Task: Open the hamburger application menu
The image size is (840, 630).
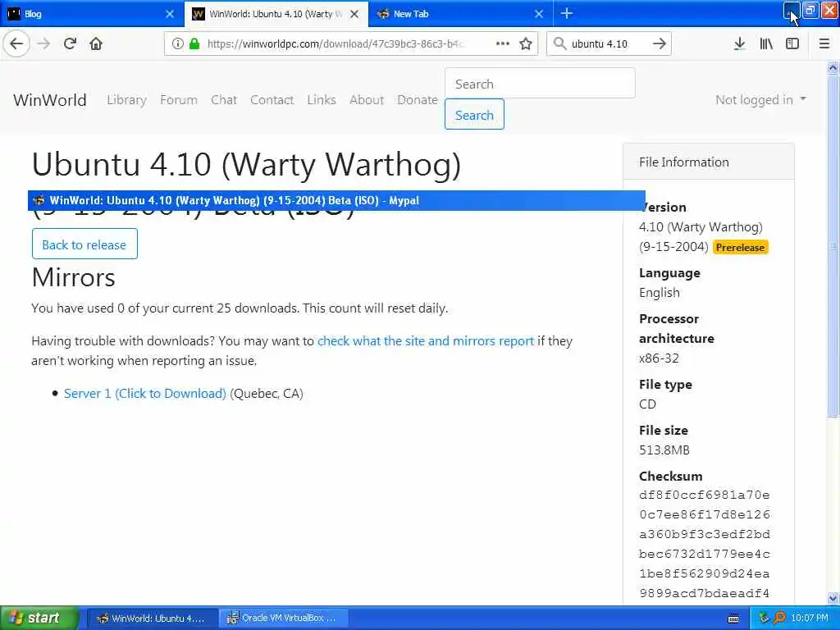Action: click(x=824, y=43)
